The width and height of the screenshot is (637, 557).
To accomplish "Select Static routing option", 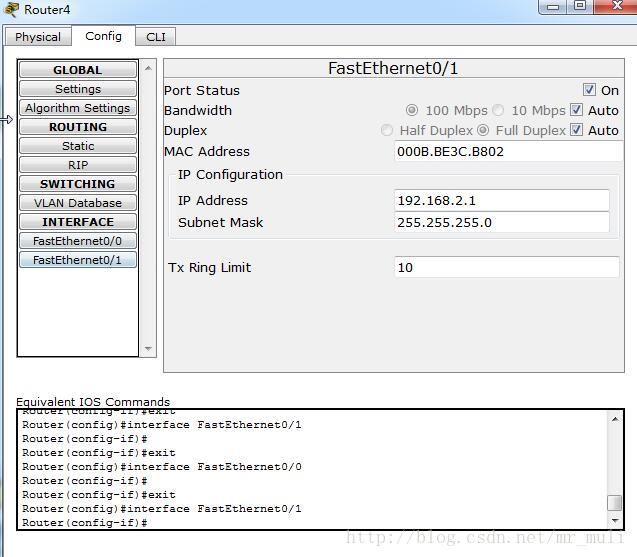I will (x=77, y=146).
